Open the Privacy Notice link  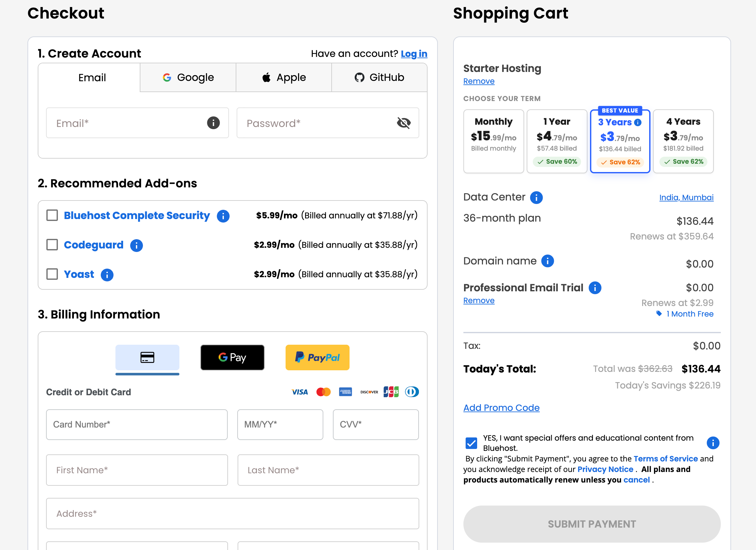pyautogui.click(x=605, y=469)
